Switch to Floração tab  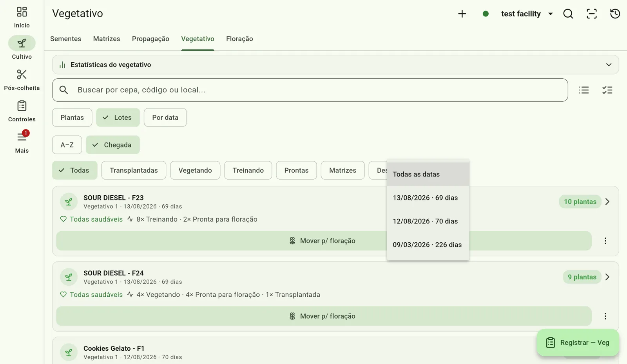click(x=239, y=39)
